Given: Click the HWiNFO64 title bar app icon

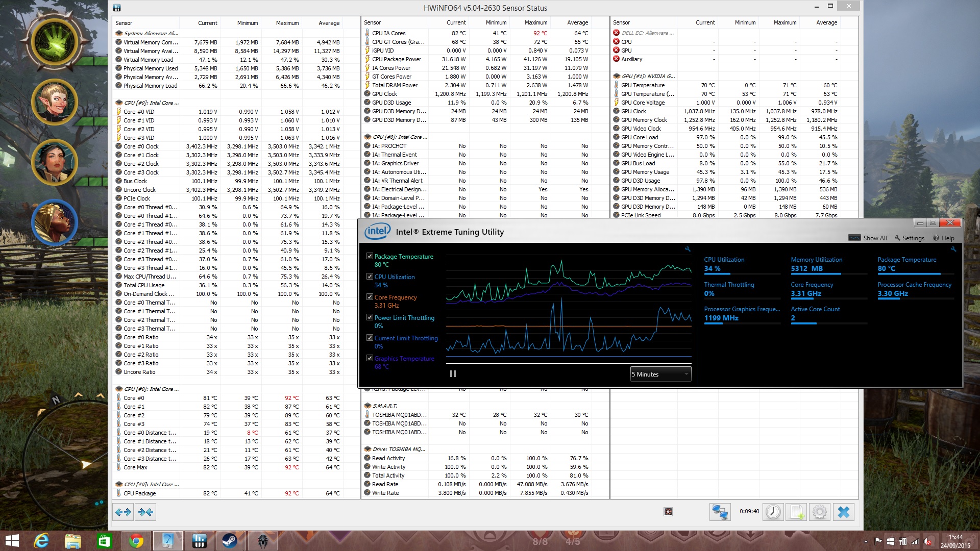Looking at the screenshot, I should 117,8.
